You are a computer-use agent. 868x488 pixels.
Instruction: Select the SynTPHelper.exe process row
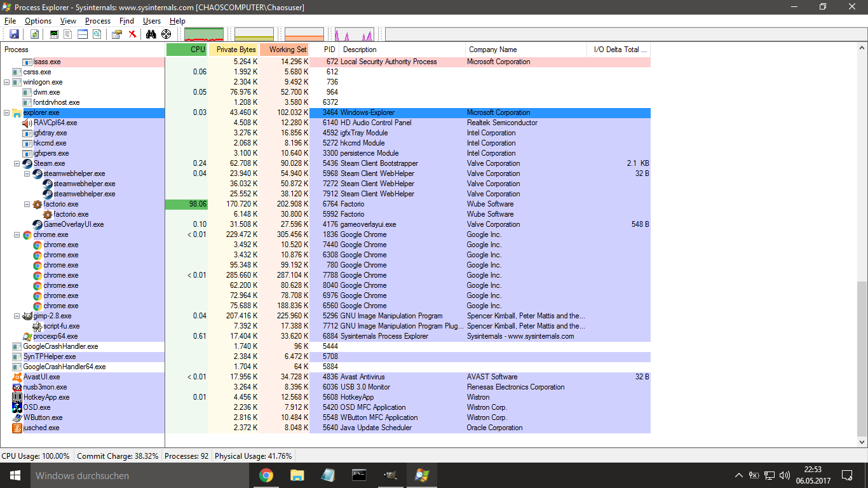pyautogui.click(x=325, y=356)
